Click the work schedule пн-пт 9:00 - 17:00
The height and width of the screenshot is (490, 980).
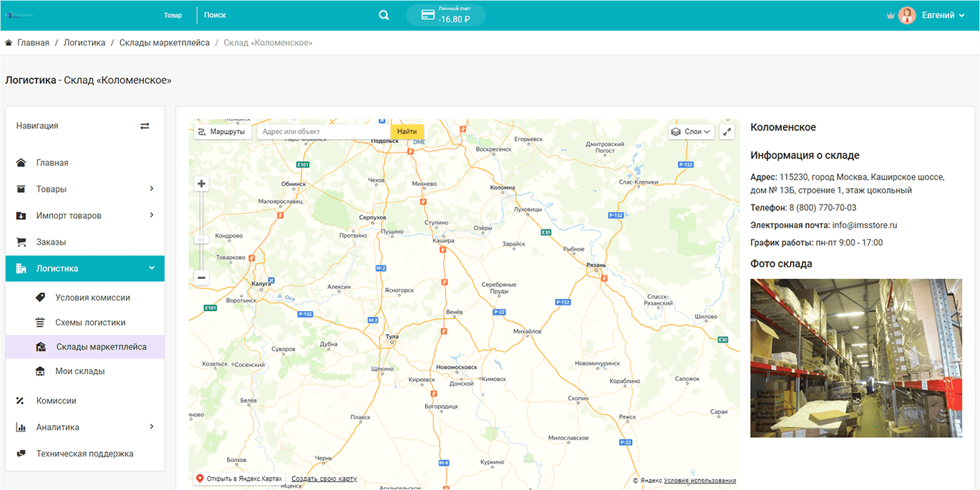tap(849, 243)
